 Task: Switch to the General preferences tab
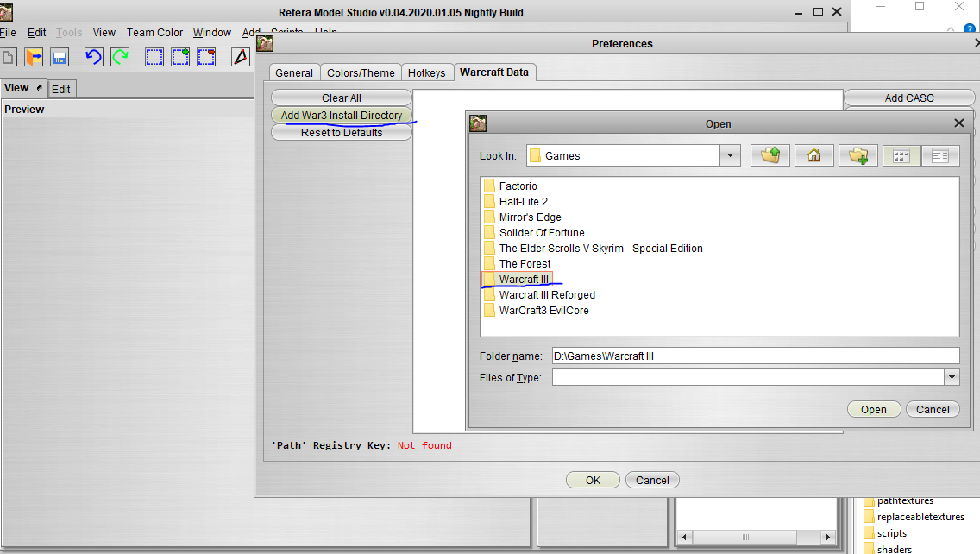tap(294, 73)
